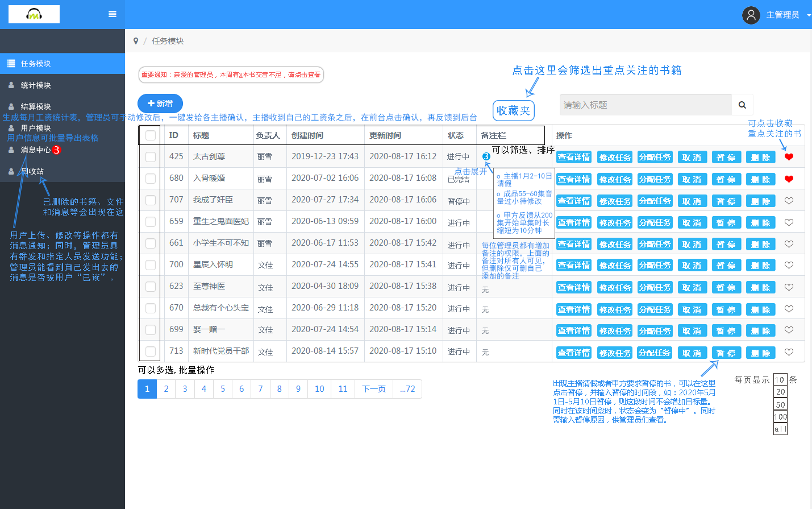Check the row checkbox for 我成了奸臣

[x=149, y=200]
